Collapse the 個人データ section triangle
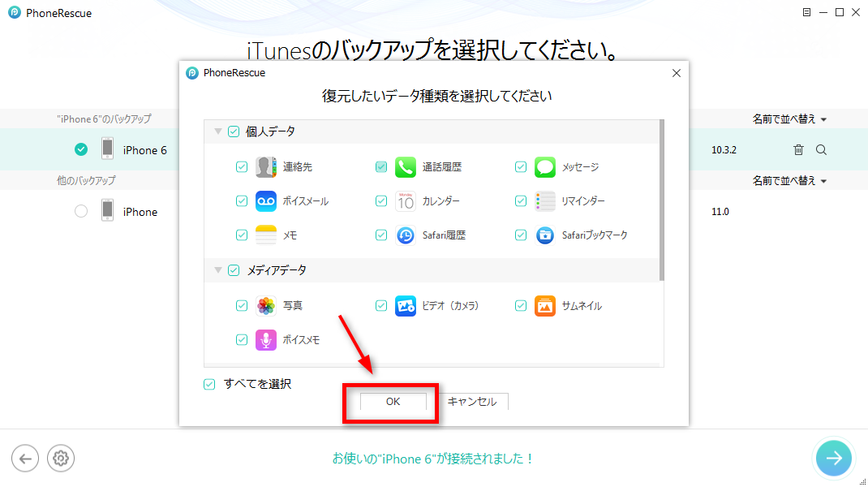 [218, 131]
